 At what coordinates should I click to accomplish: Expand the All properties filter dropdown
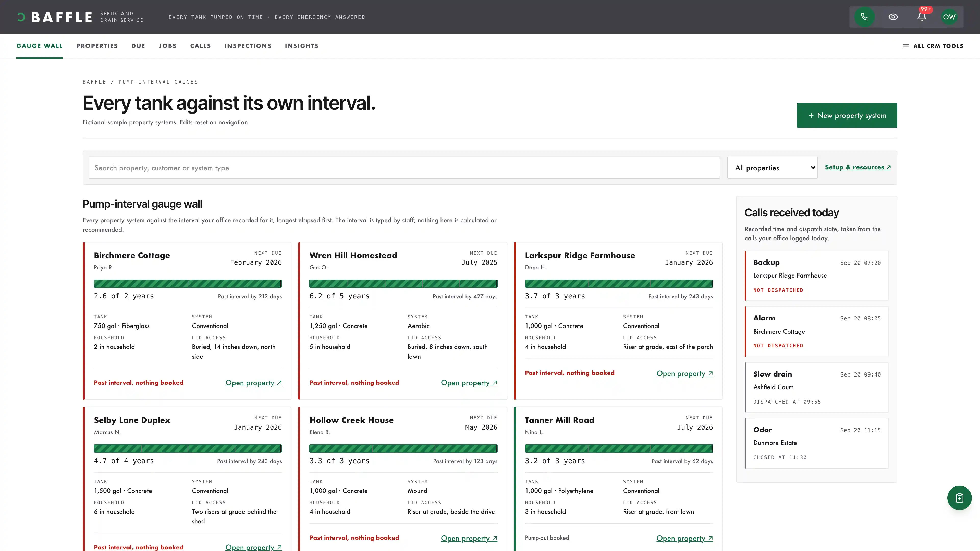pyautogui.click(x=772, y=168)
